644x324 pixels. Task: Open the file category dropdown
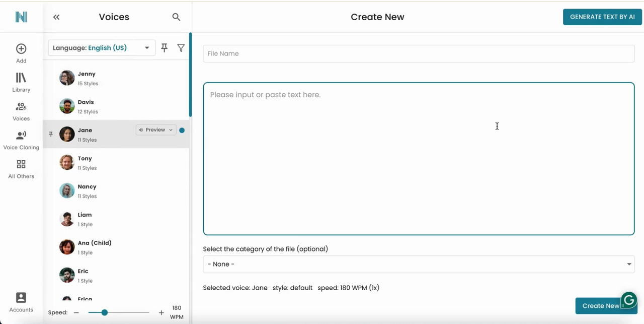(x=419, y=264)
